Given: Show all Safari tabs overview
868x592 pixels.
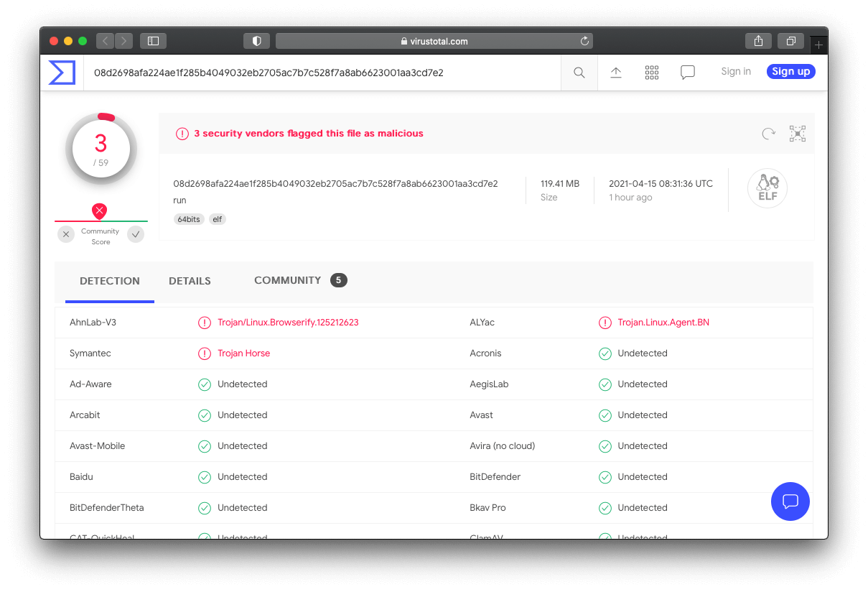Looking at the screenshot, I should pos(790,41).
